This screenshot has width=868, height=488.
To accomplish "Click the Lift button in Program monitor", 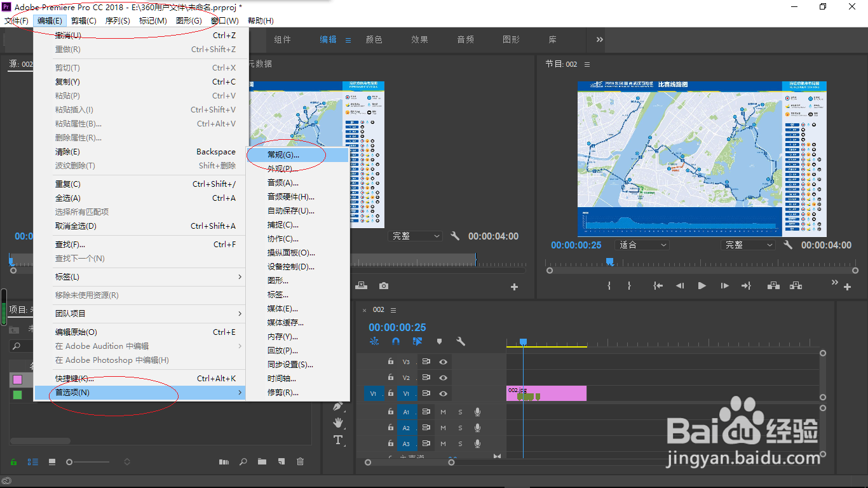I will (773, 286).
